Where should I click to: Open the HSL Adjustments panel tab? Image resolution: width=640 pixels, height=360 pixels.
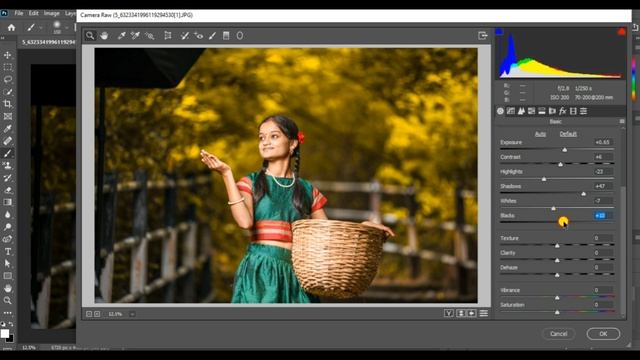tap(531, 111)
